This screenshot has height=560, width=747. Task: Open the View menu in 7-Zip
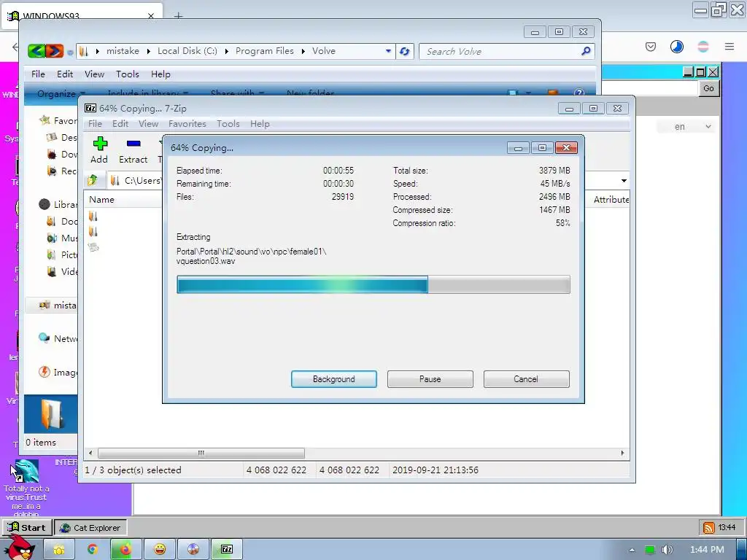(148, 124)
